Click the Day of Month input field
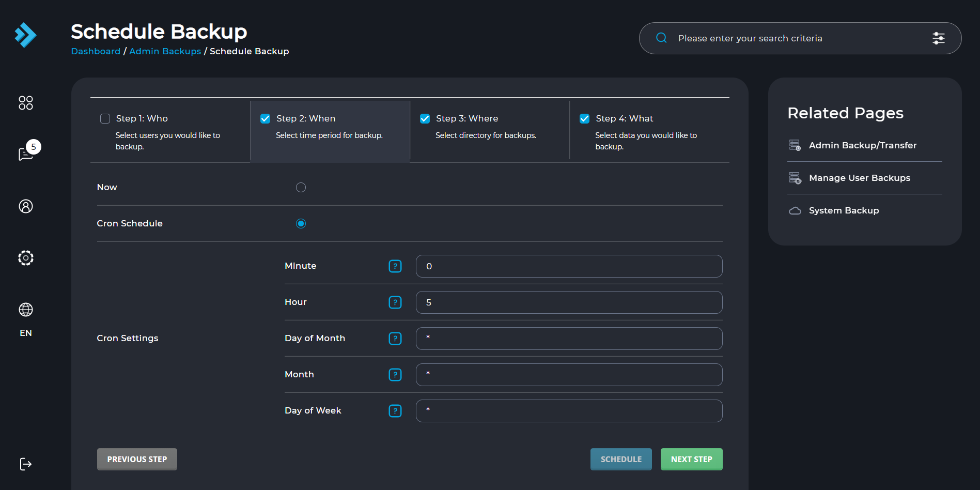This screenshot has width=980, height=490. (x=569, y=339)
